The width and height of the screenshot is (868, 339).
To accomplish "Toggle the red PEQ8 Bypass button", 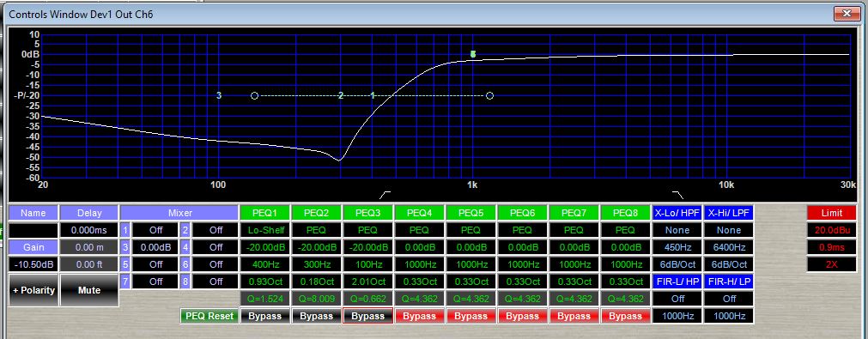I will (x=625, y=317).
